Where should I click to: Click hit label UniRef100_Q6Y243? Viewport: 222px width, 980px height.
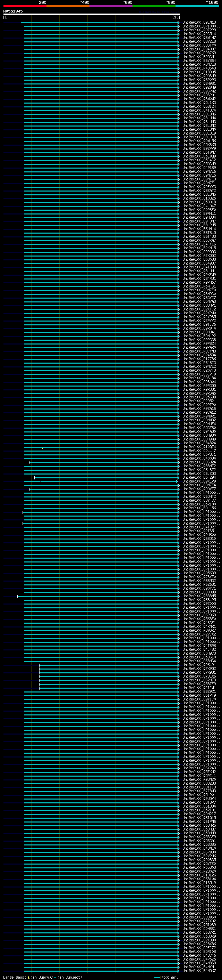click(x=199, y=768)
